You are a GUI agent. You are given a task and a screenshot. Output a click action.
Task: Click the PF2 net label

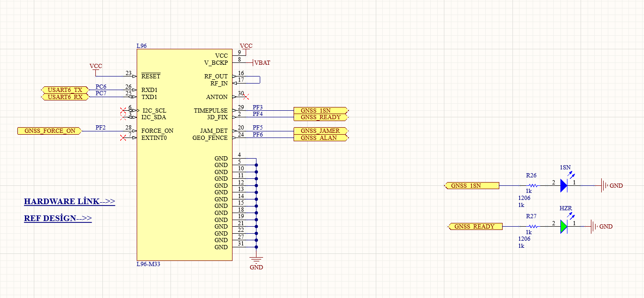pyautogui.click(x=101, y=127)
